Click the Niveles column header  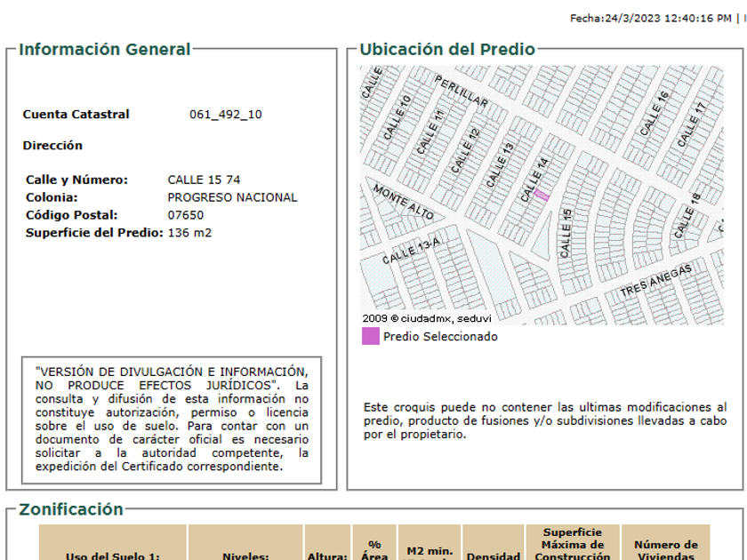[x=245, y=556]
